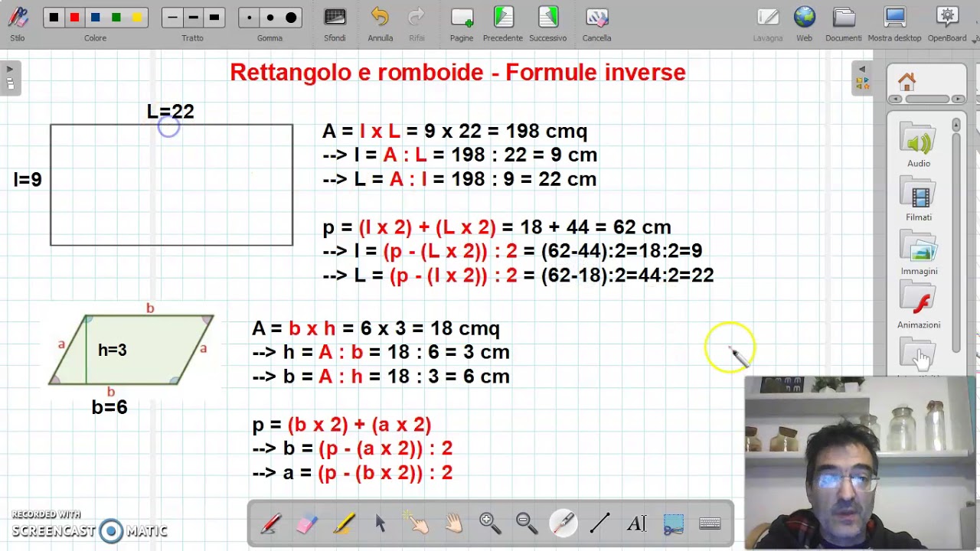Choose the large eraser size
Viewport: 980px width, 551px height.
pyautogui.click(x=290, y=18)
